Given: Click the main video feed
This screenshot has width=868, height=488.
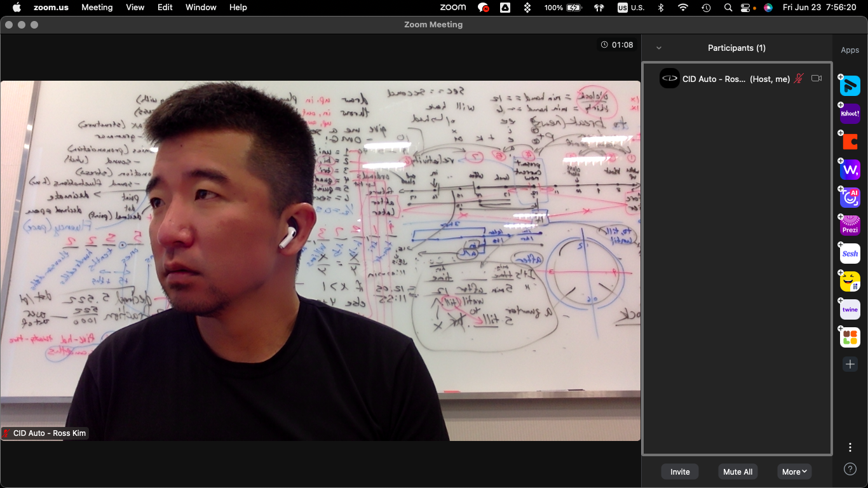Looking at the screenshot, I should (320, 261).
